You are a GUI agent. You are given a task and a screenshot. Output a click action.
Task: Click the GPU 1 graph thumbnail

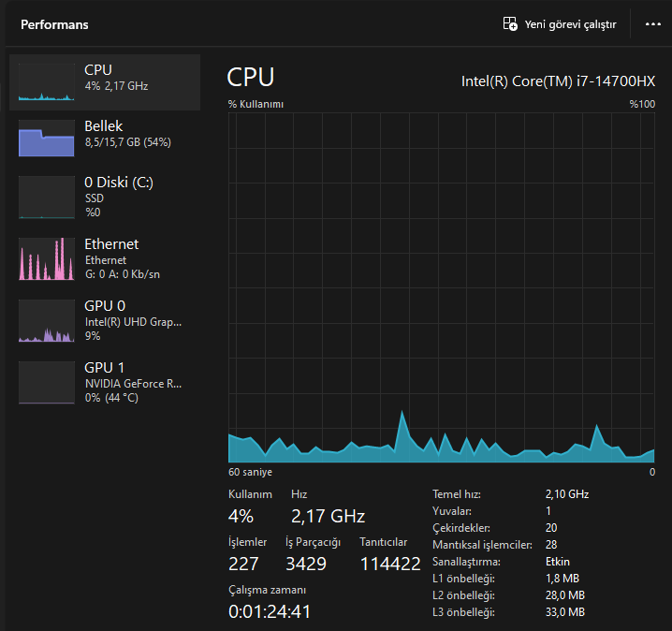(x=46, y=382)
